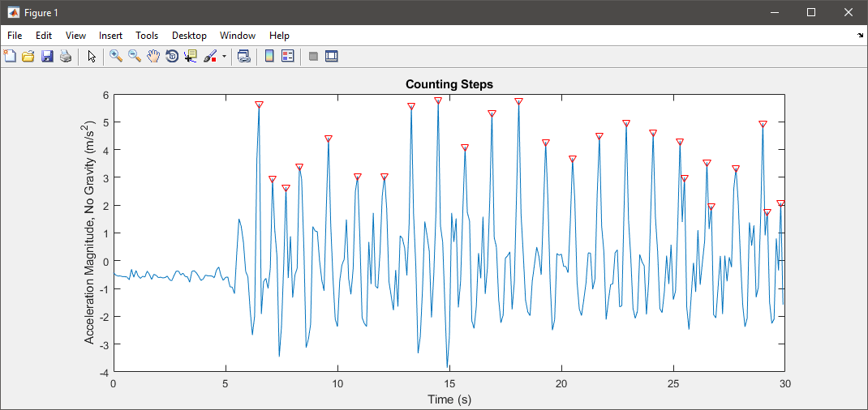Click the Link Plot icon
The height and width of the screenshot is (410, 868).
click(243, 57)
